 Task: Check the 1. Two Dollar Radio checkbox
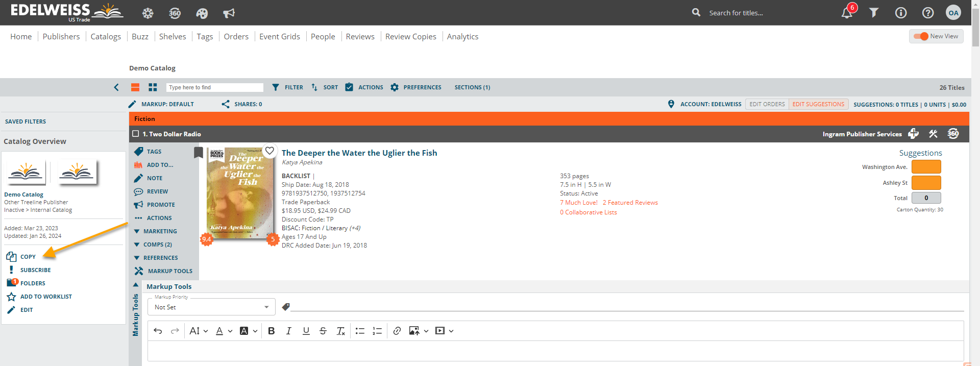136,134
